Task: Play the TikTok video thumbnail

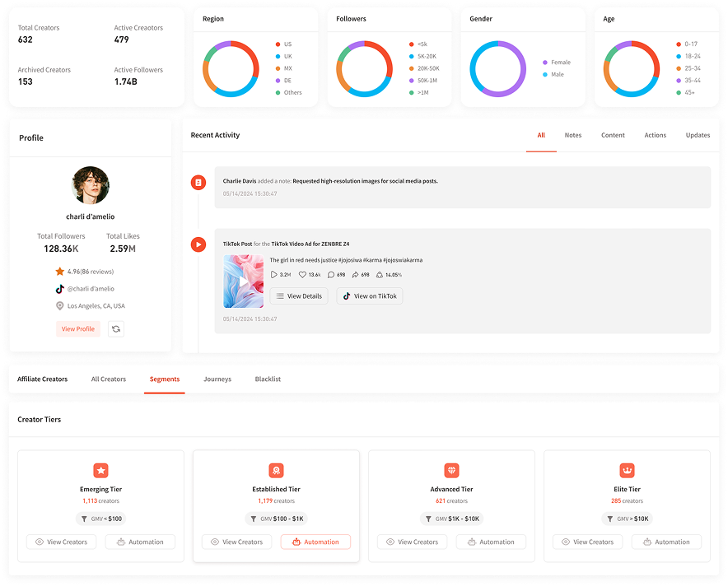Action: (243, 281)
